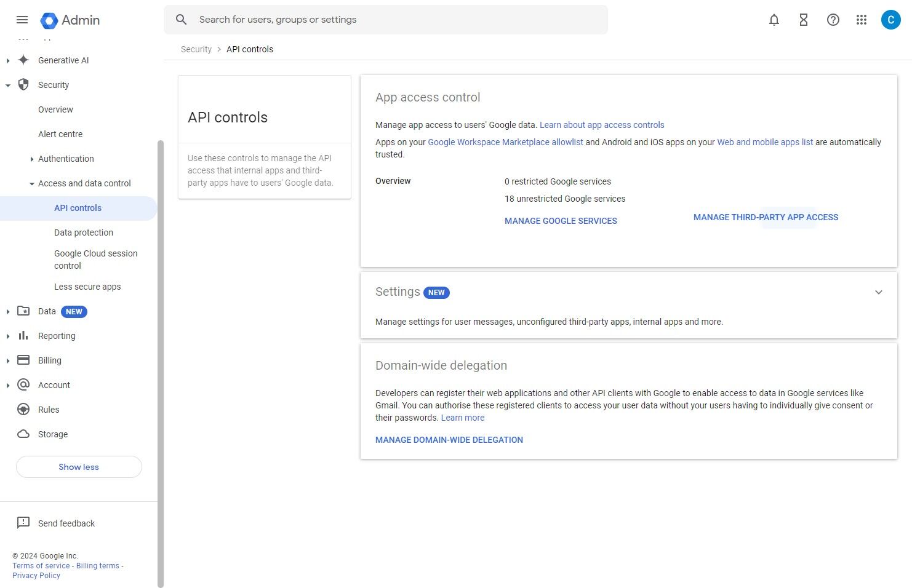Viewport: 912px width, 588px height.
Task: Collapse the Security section arrow
Action: 8,85
